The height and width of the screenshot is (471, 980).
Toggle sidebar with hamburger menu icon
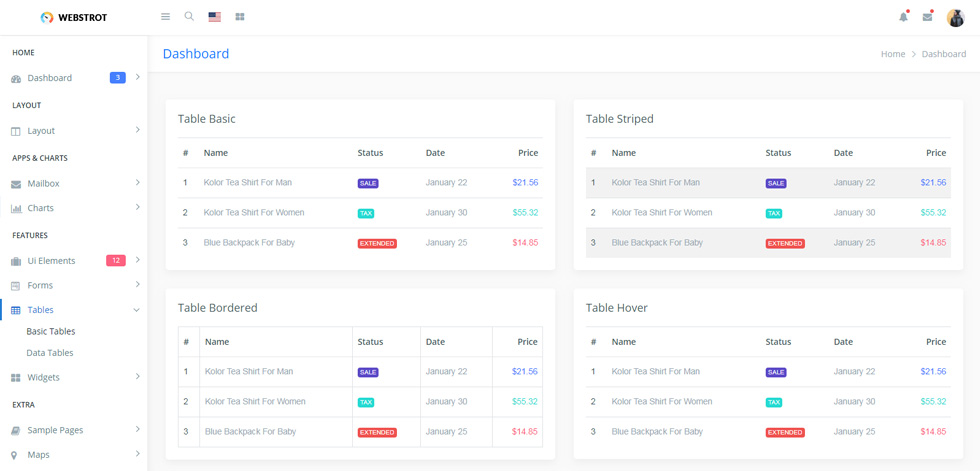point(166,17)
